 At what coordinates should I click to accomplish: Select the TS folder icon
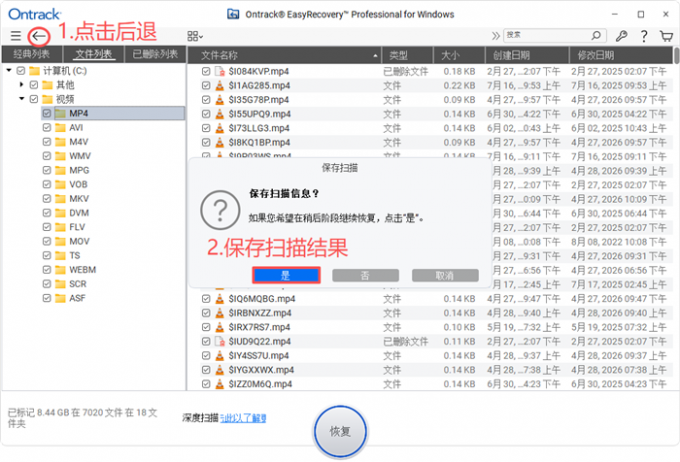coord(60,256)
